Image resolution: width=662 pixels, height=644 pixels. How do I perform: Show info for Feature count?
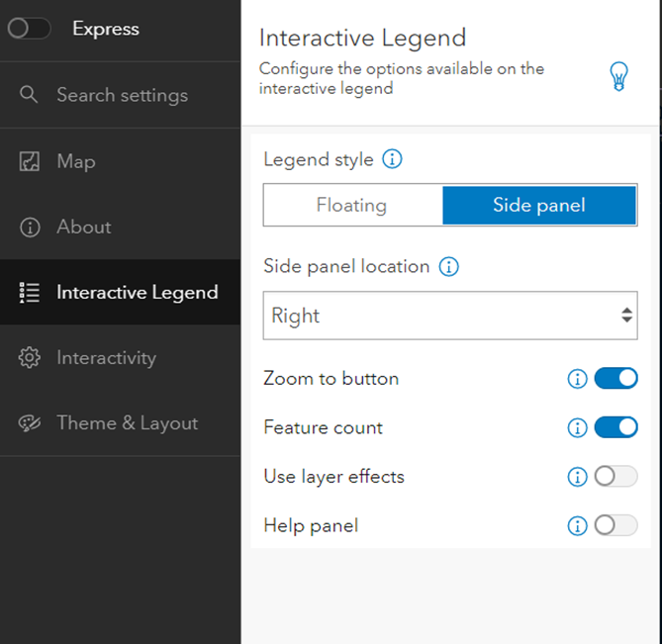coord(577,427)
